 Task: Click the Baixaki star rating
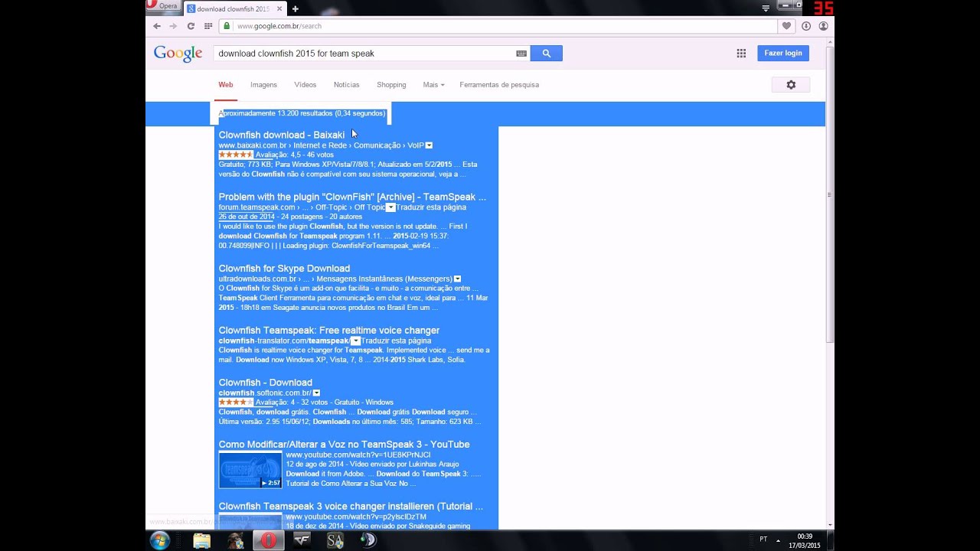(235, 155)
